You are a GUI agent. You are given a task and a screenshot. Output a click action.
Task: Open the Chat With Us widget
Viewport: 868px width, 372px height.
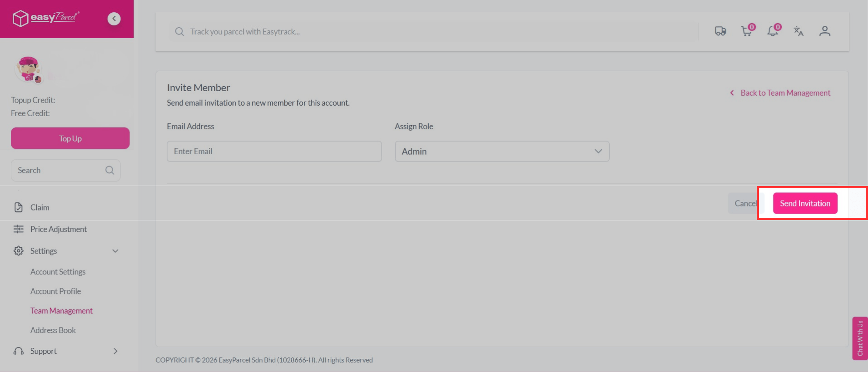[x=860, y=338]
